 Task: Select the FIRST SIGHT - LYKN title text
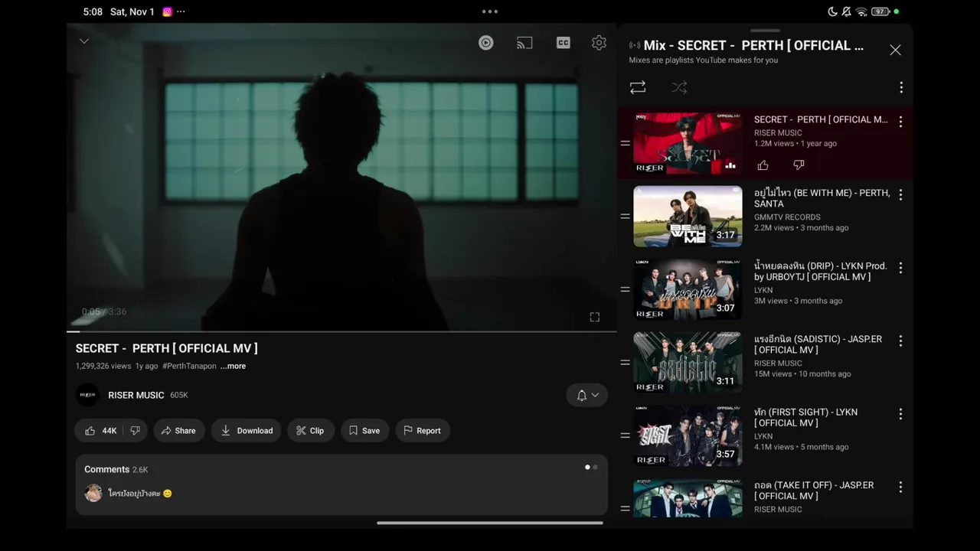coord(805,417)
